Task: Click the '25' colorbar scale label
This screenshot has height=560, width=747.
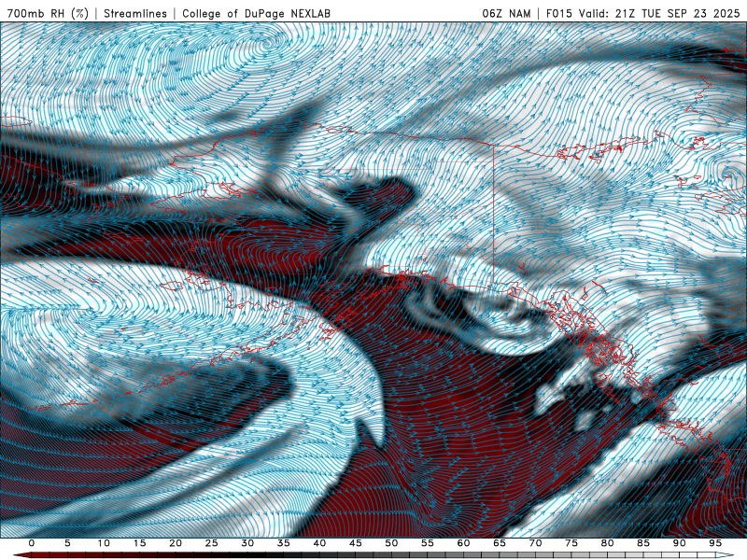Action: 212,543
